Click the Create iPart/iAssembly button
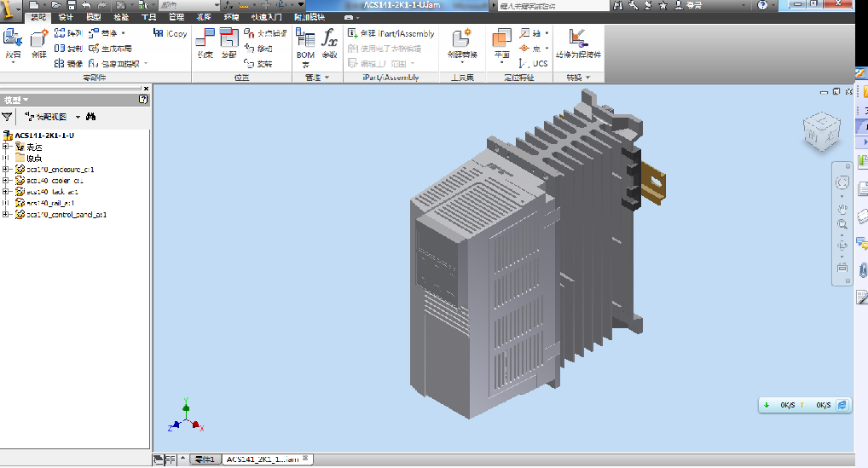Image resolution: width=868 pixels, height=468 pixels. click(391, 33)
